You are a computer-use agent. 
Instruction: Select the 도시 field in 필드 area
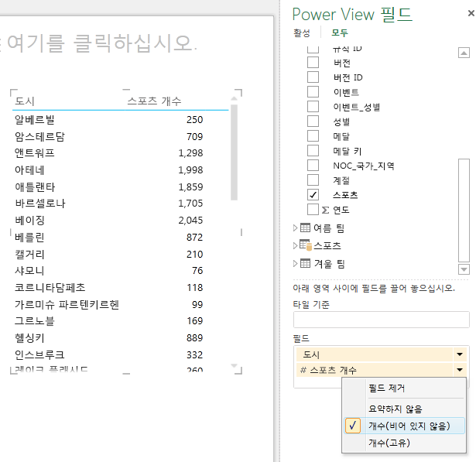375,354
